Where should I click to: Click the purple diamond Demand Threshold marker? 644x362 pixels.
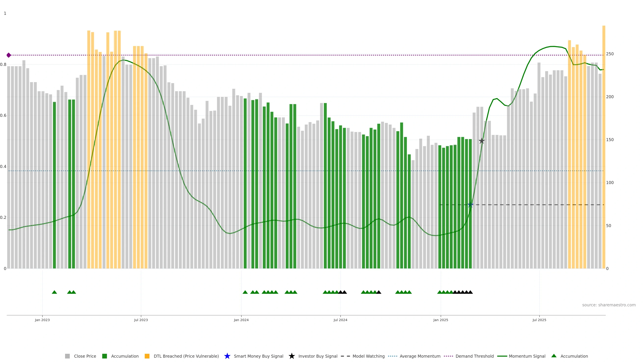click(x=9, y=55)
